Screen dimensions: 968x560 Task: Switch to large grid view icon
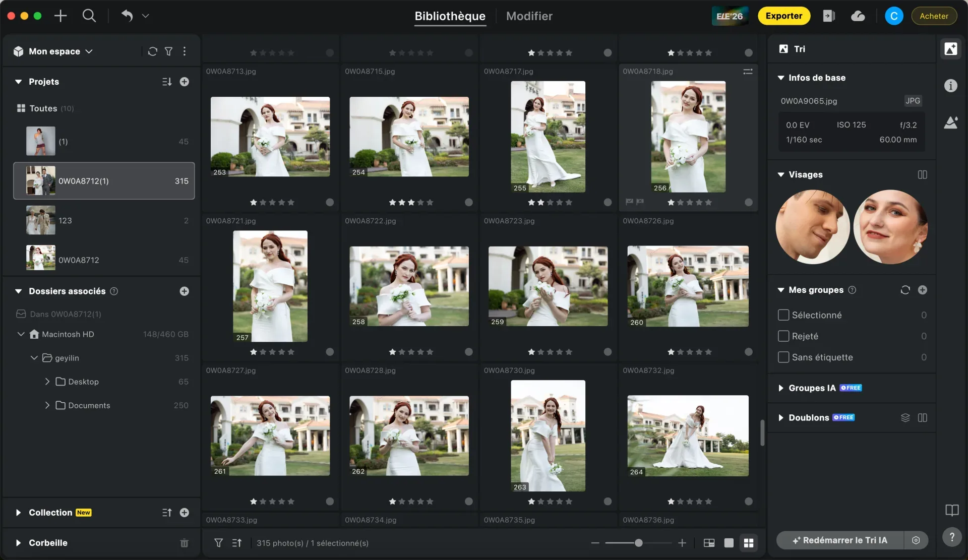[x=748, y=543]
